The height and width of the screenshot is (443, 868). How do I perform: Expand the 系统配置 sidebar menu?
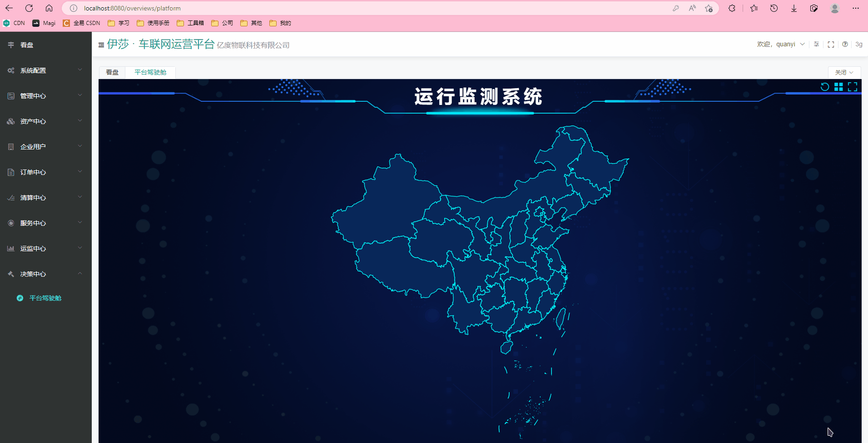pyautogui.click(x=45, y=70)
